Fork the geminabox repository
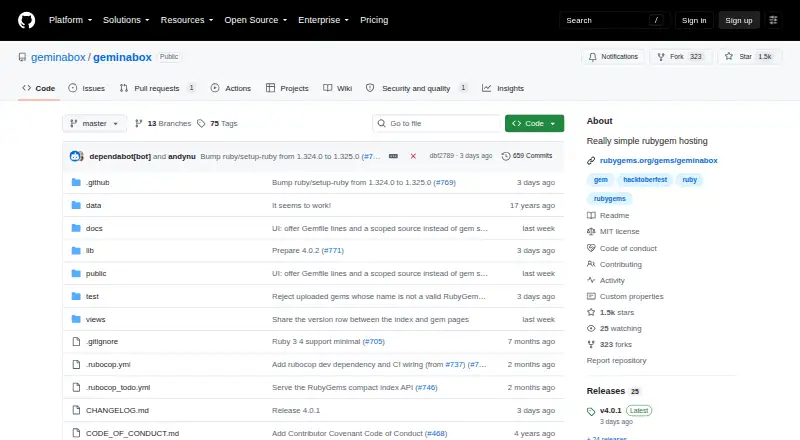Image resolution: width=800 pixels, height=440 pixels. tap(681, 57)
